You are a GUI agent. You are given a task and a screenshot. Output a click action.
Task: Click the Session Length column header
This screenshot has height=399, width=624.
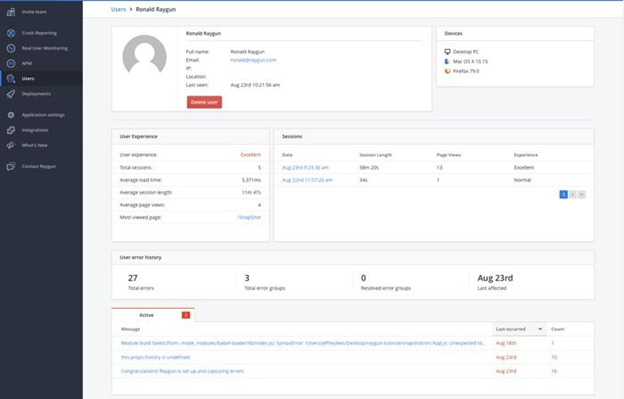click(376, 155)
